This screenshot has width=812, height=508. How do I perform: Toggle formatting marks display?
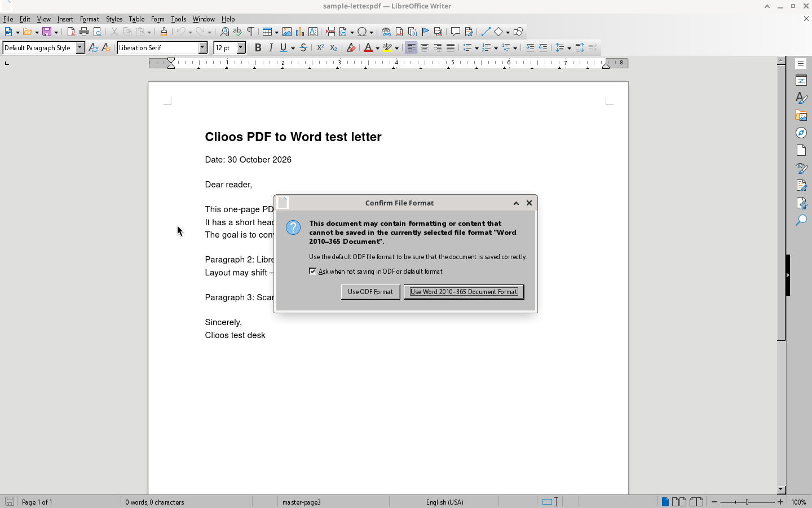point(250,32)
